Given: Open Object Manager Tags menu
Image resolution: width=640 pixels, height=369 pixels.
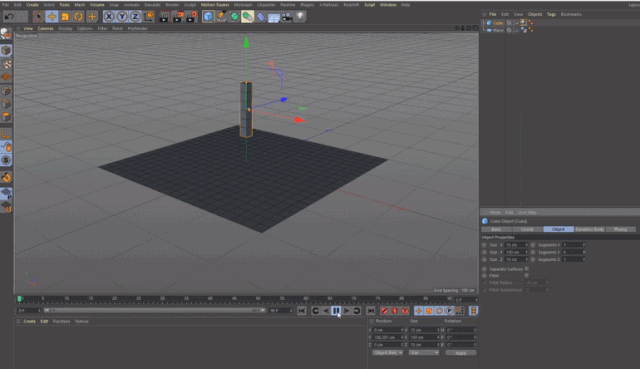Looking at the screenshot, I should (x=551, y=14).
